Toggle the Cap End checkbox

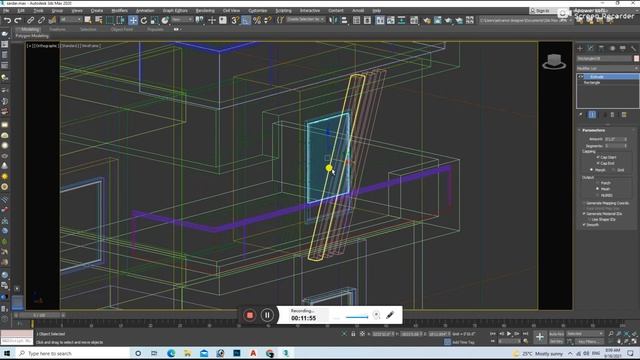click(x=598, y=163)
